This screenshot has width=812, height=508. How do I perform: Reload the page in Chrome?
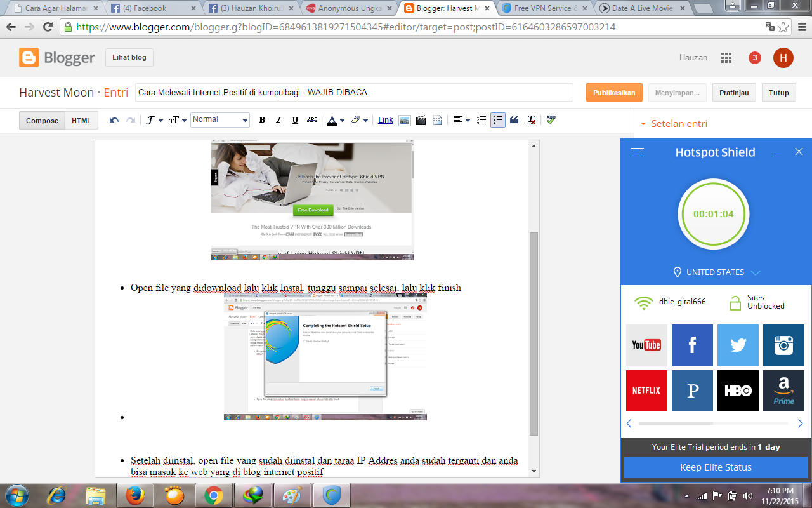pos(47,27)
